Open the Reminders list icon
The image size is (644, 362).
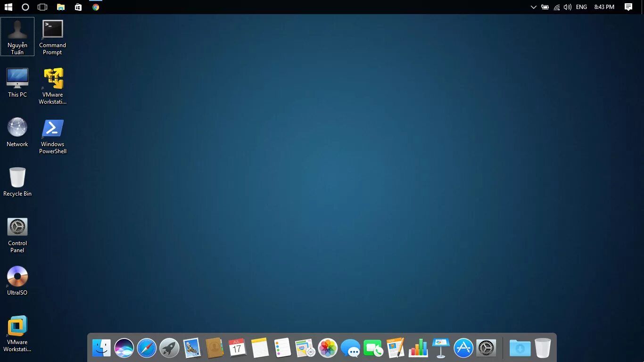coord(282,348)
